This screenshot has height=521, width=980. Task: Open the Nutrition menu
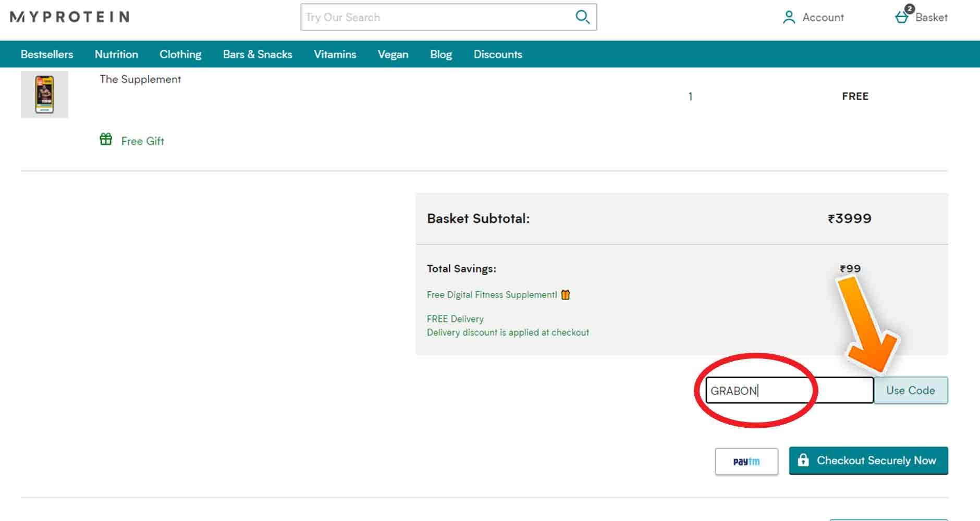pyautogui.click(x=116, y=54)
